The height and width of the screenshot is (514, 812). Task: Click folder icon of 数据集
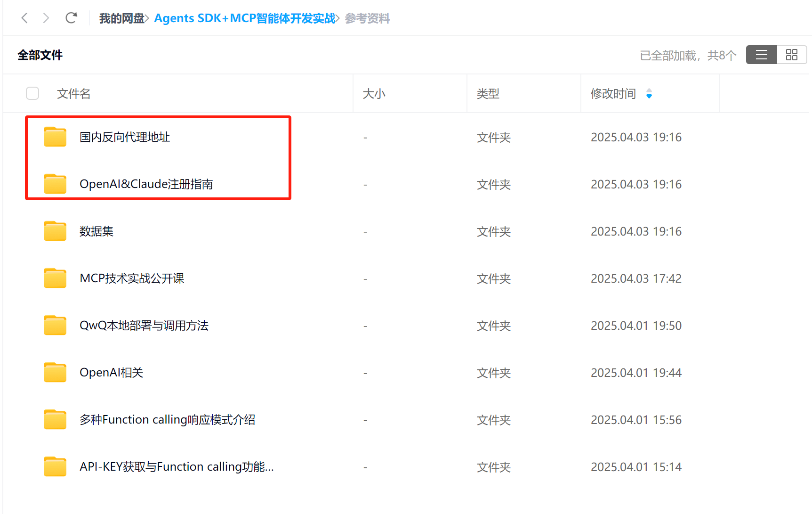[x=55, y=231]
